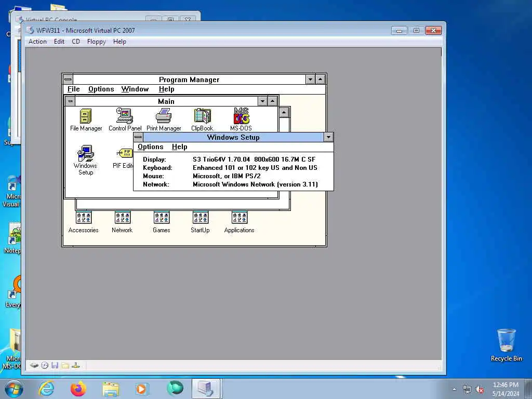Open Program Manager Options menu
This screenshot has width=532, height=399.
[x=101, y=89]
